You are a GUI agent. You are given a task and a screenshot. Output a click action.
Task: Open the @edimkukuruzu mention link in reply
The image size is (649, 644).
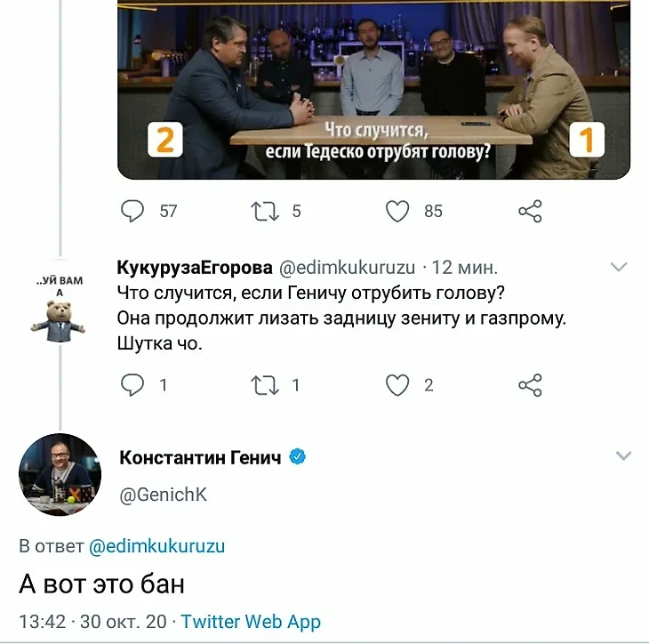[158, 546]
